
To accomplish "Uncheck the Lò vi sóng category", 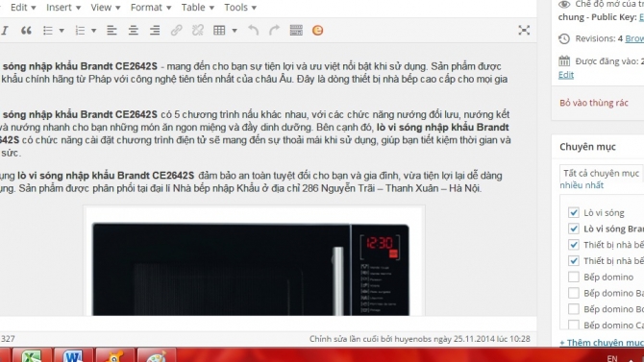I will click(574, 212).
